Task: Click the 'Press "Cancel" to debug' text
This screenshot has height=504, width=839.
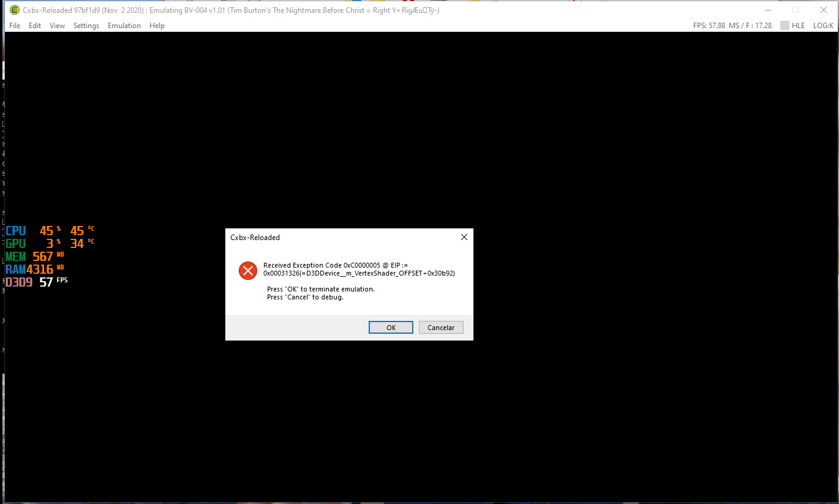Action: click(305, 297)
